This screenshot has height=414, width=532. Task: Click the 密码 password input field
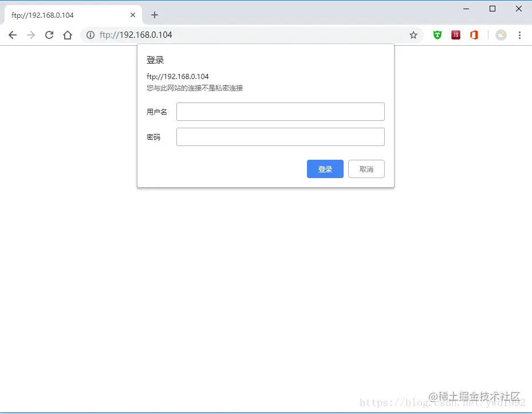(x=280, y=136)
